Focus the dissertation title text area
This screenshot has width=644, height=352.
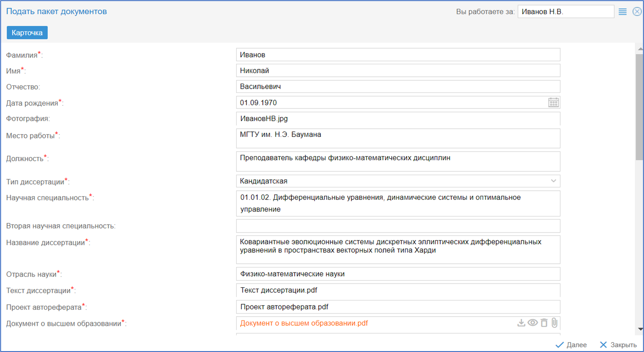coord(398,250)
